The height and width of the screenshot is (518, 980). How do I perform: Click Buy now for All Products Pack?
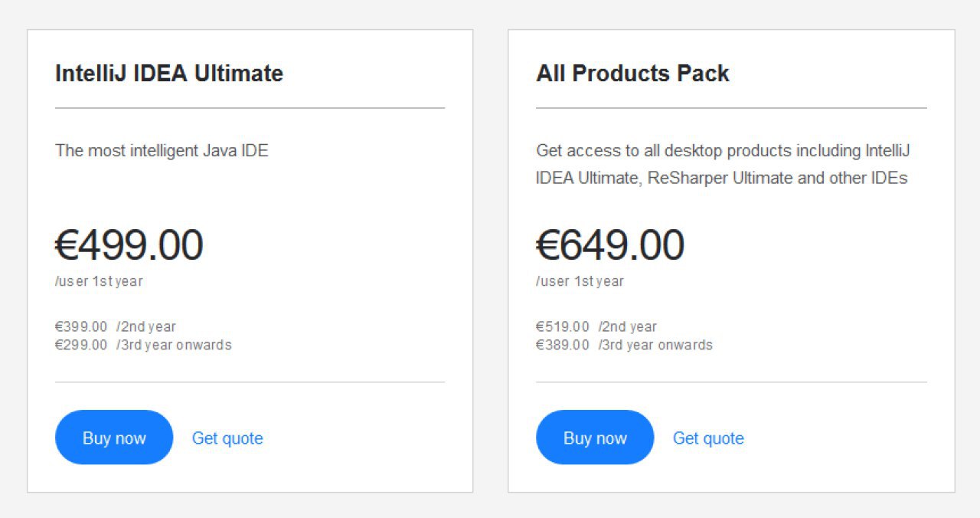click(x=595, y=438)
